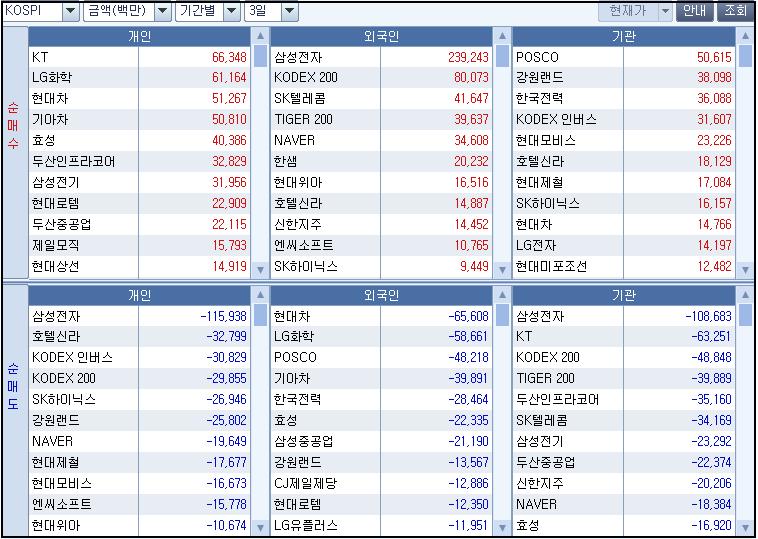Click the 순매도 외국인 column header
This screenshot has width=758, height=539.
coord(381,295)
